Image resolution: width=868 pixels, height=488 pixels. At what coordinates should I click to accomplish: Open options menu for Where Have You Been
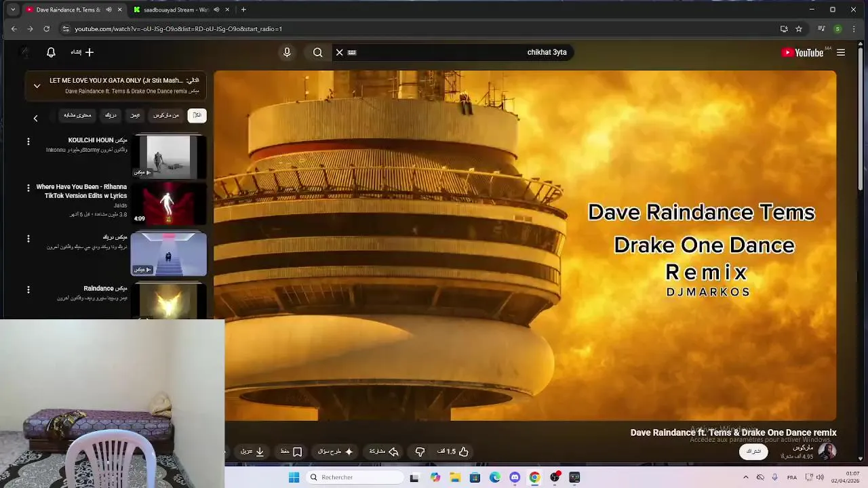tap(28, 188)
